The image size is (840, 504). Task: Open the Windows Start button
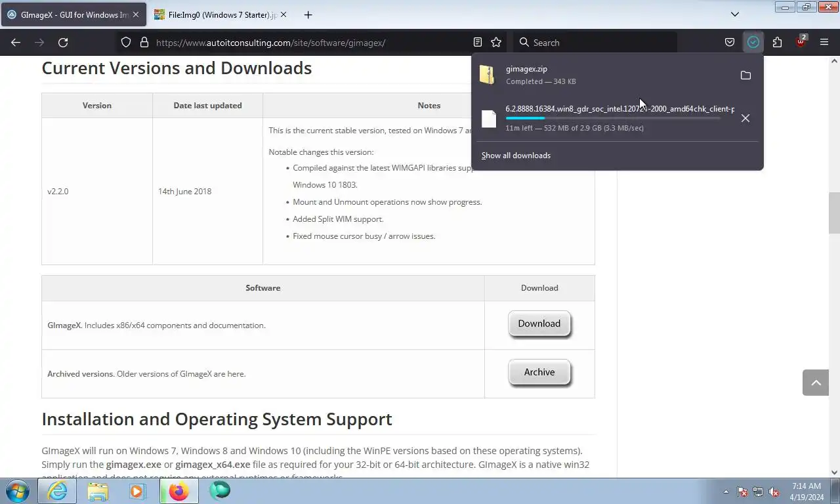click(17, 491)
